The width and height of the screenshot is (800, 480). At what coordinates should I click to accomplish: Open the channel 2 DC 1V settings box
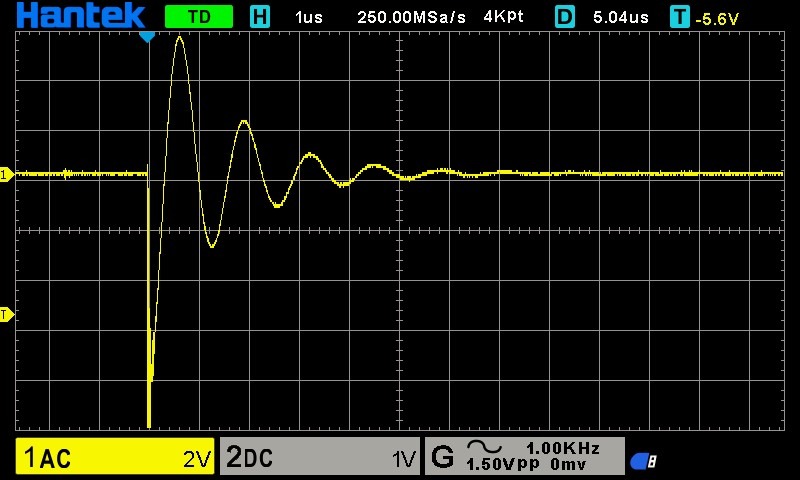pos(320,456)
